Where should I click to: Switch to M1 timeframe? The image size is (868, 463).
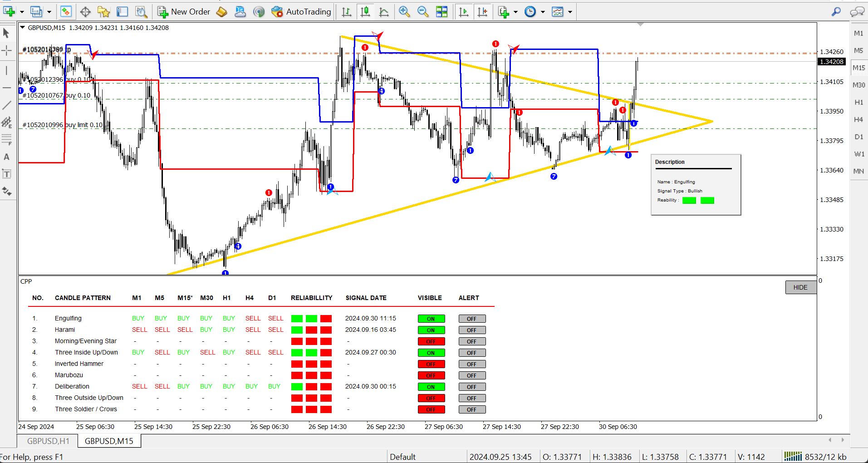pyautogui.click(x=858, y=33)
